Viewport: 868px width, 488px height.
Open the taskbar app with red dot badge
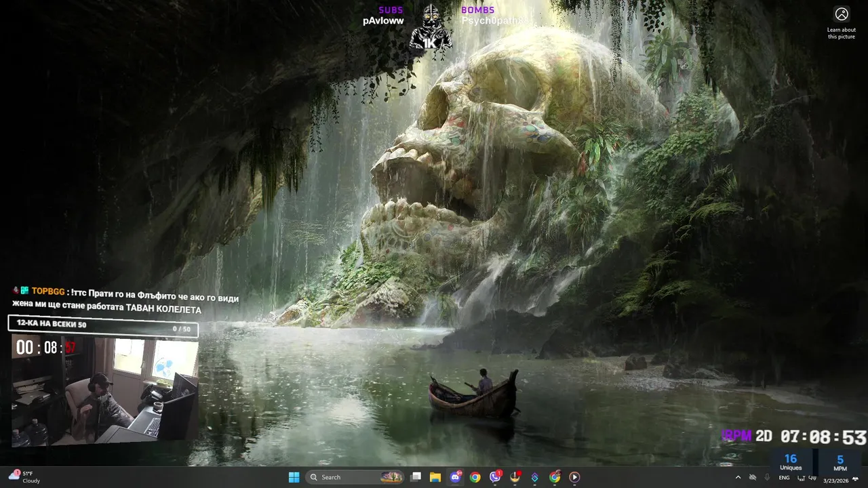coord(515,477)
